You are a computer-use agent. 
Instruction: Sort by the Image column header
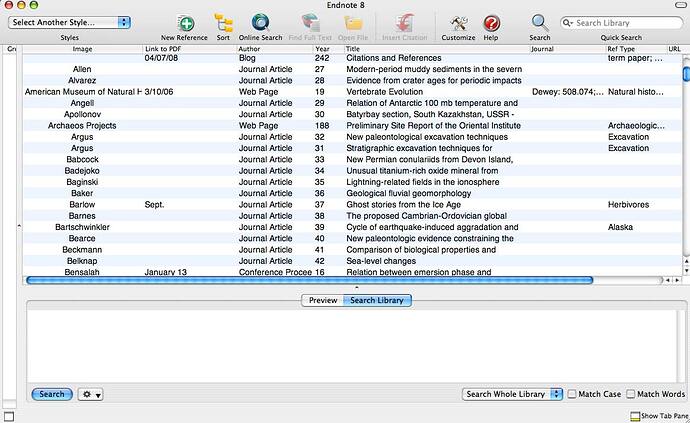coord(82,49)
